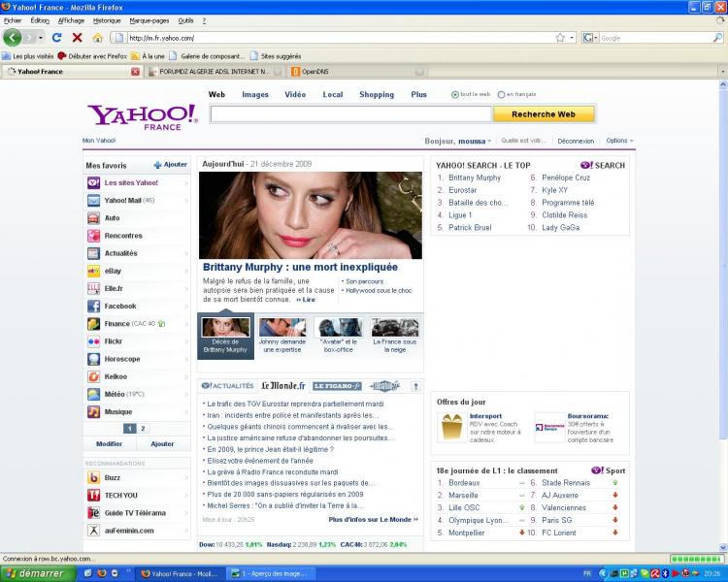728x582 pixels.
Task: Open the Firefox home page icon
Action: pyautogui.click(x=97, y=38)
